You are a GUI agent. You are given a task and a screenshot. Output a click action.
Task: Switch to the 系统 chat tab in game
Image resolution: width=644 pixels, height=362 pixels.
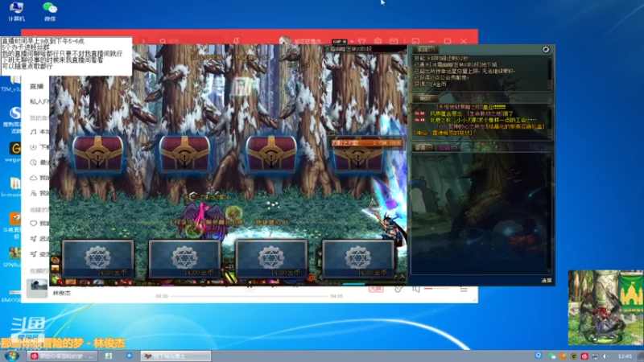(425, 50)
